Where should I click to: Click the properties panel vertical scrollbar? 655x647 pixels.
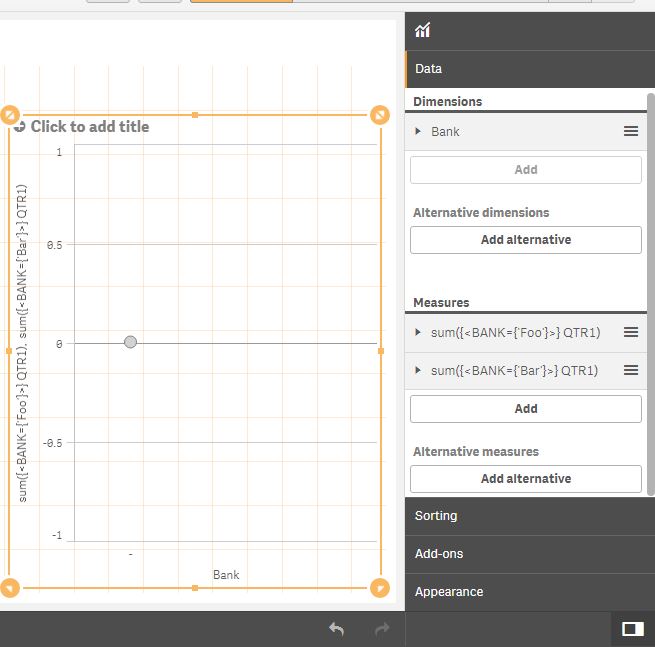(x=651, y=294)
